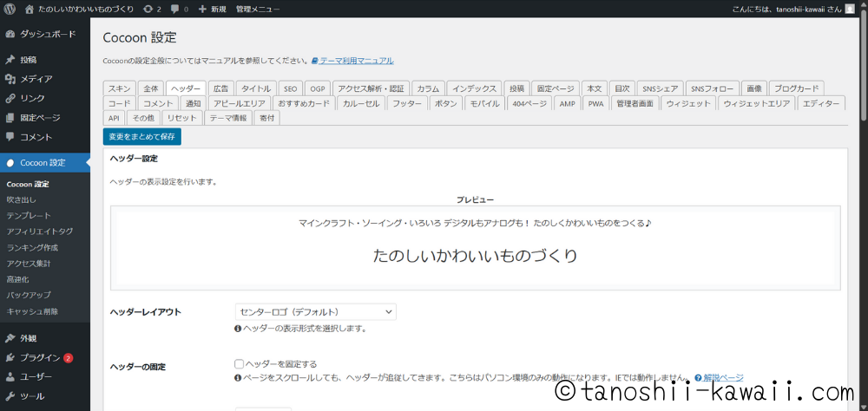The image size is (868, 411).
Task: Open the 解説ページ link
Action: click(724, 378)
